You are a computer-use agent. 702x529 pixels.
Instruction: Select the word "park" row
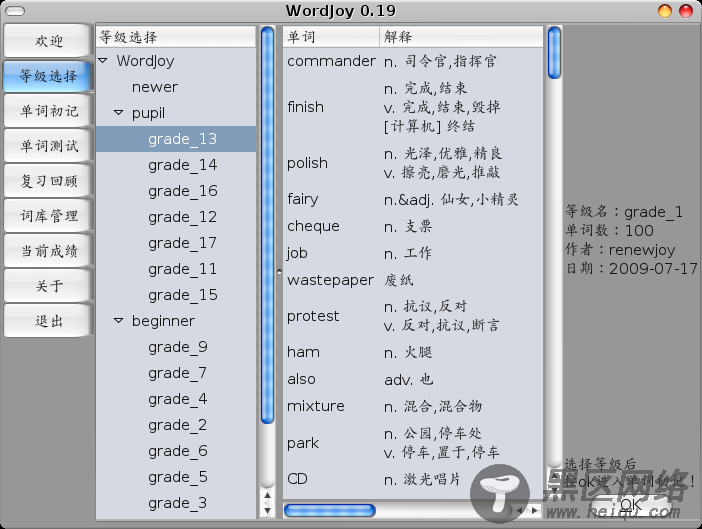[413, 443]
